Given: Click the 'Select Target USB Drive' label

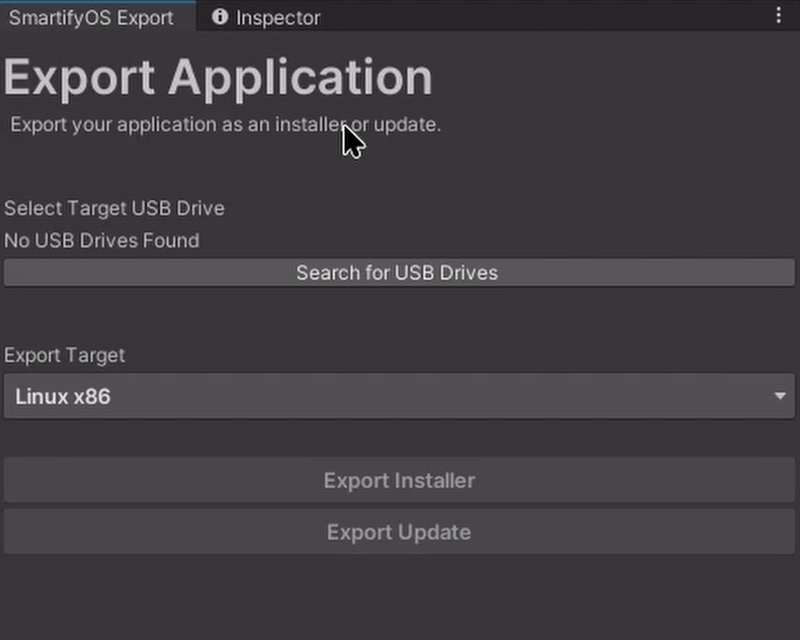Looking at the screenshot, I should (x=114, y=208).
